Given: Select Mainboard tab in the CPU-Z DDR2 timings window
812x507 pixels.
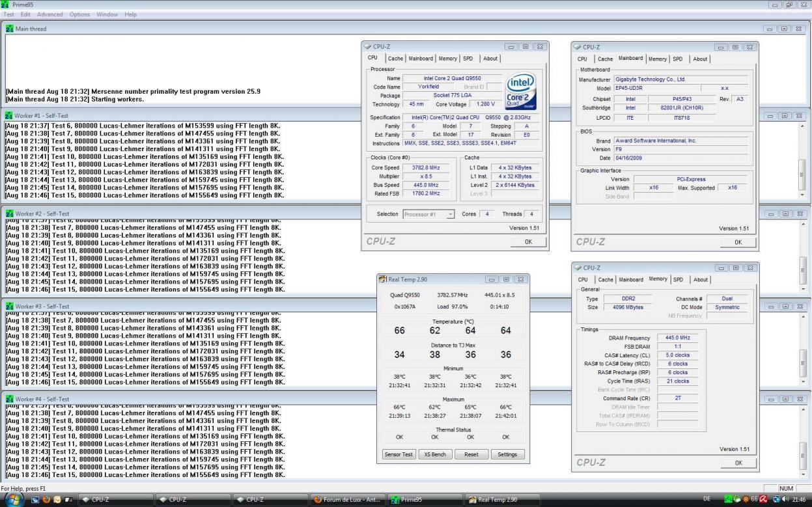Looking at the screenshot, I should click(631, 280).
